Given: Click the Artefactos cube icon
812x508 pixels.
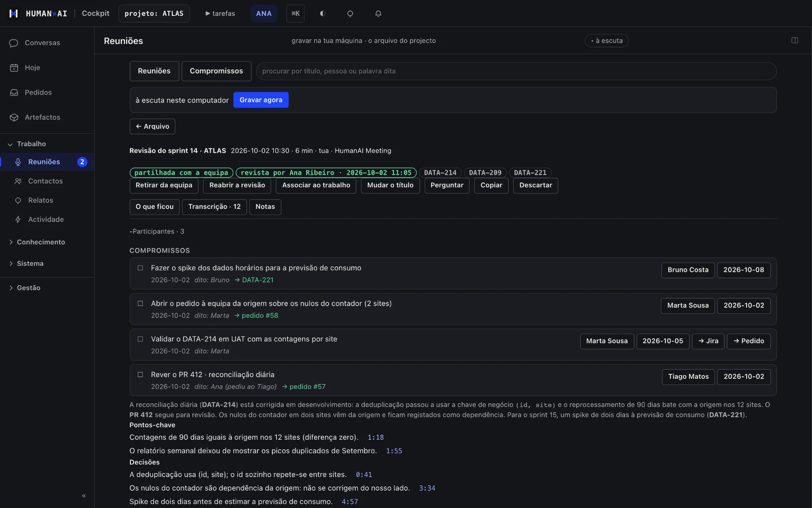Looking at the screenshot, I should click(x=14, y=117).
